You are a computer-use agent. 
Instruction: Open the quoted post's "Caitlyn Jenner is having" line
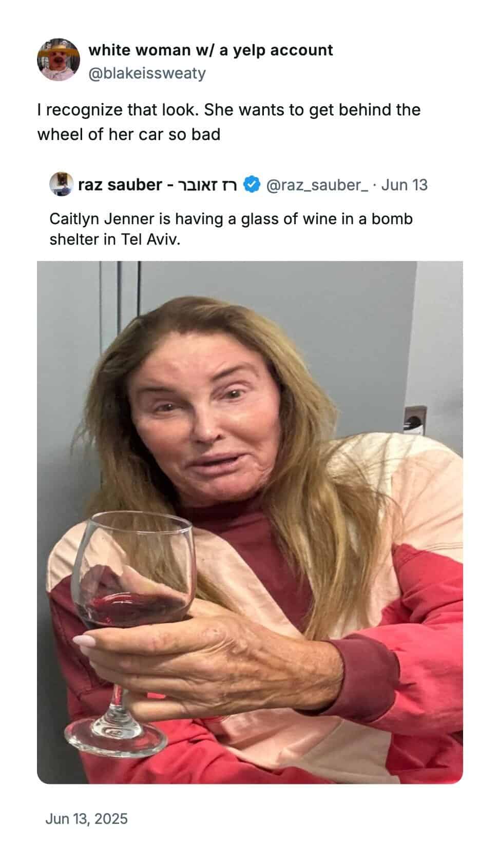tap(231, 219)
